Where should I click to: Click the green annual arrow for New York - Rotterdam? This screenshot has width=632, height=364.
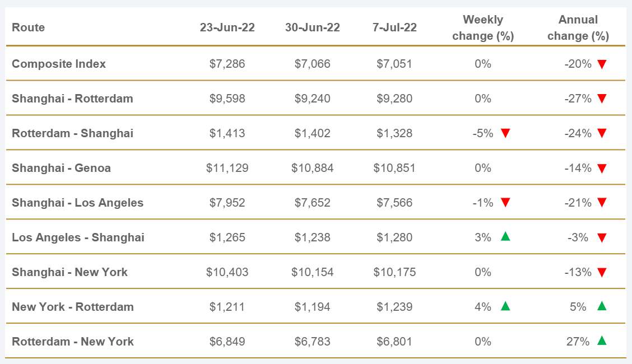click(602, 306)
